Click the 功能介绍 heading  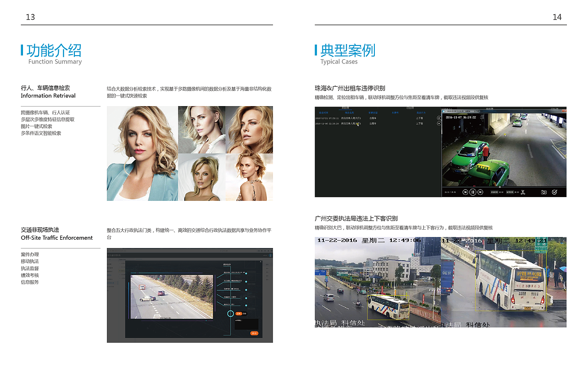(54, 50)
